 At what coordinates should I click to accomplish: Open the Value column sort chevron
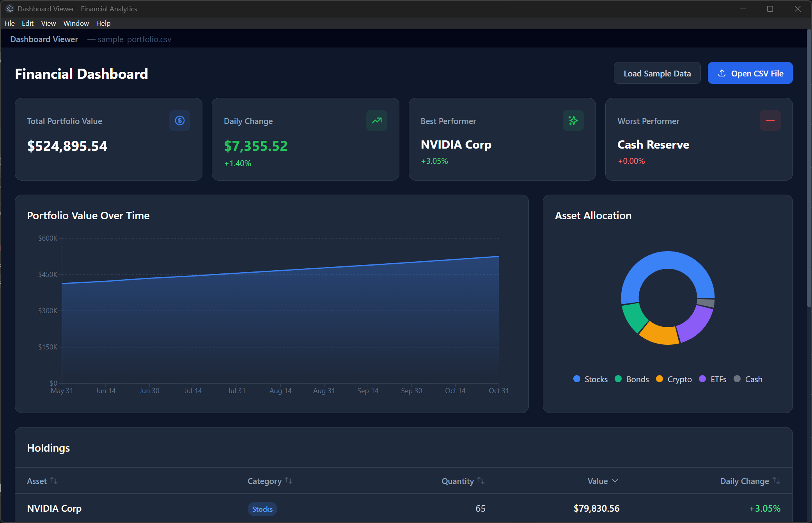coord(615,481)
